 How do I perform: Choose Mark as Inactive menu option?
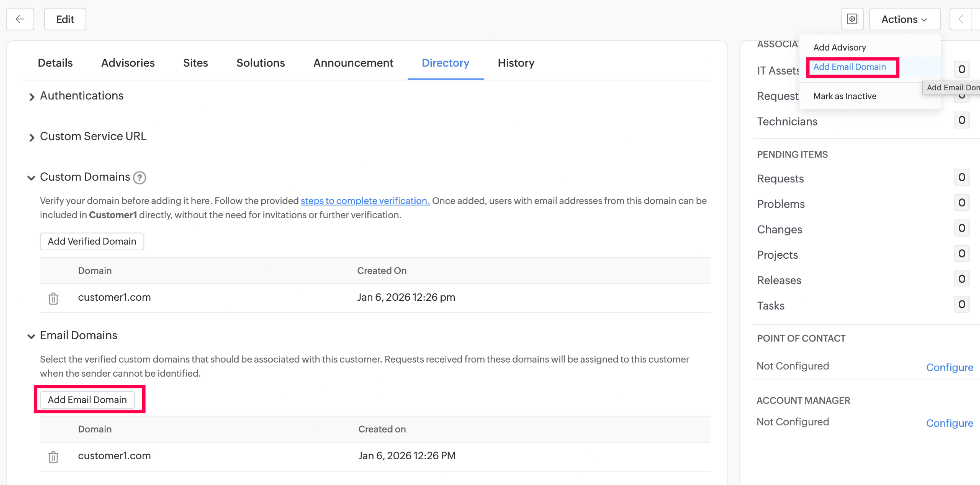[845, 96]
